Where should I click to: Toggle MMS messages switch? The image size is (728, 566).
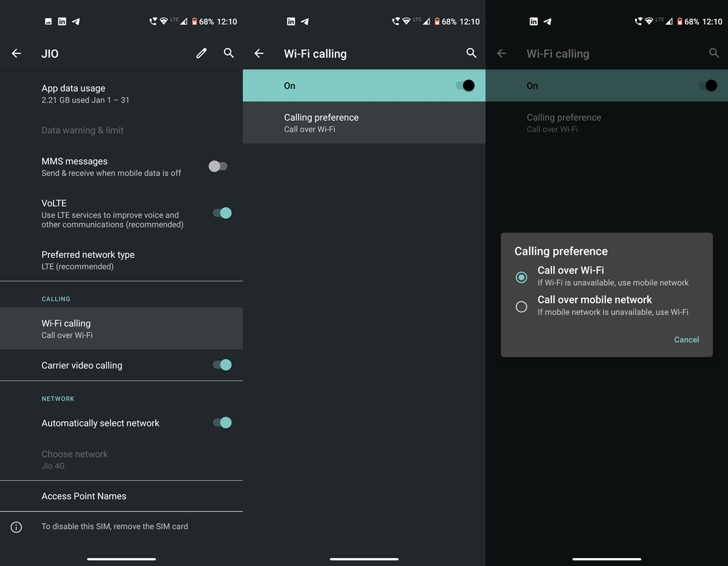[218, 166]
